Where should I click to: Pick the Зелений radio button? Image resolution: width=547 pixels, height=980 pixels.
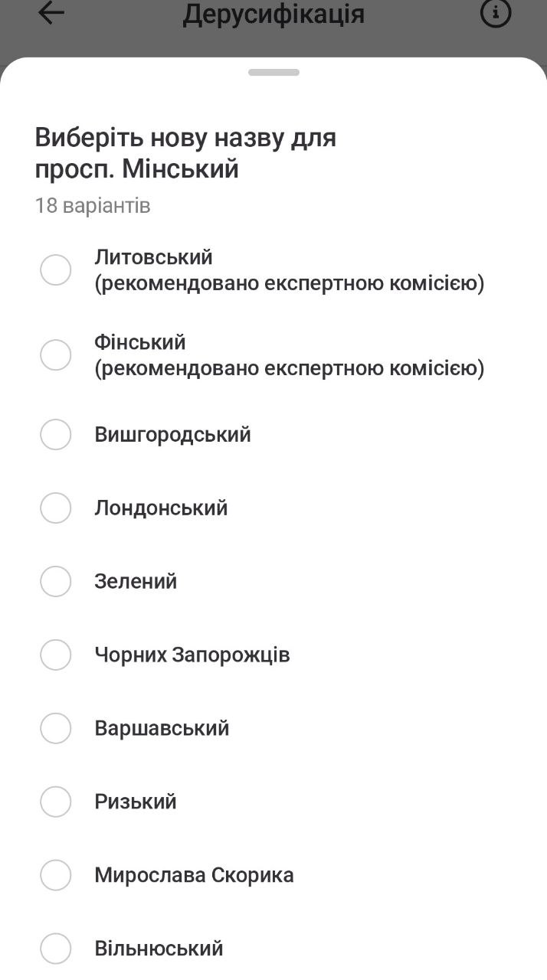click(55, 582)
